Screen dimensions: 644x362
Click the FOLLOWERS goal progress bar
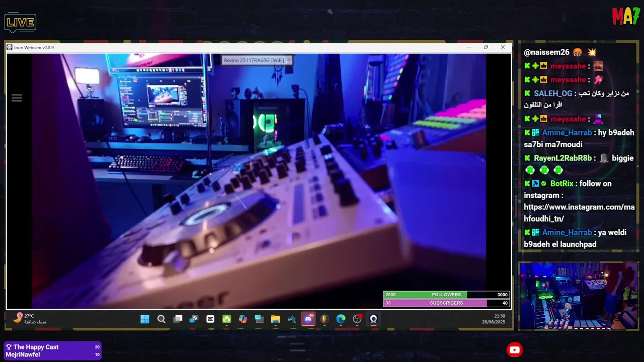[446, 295]
